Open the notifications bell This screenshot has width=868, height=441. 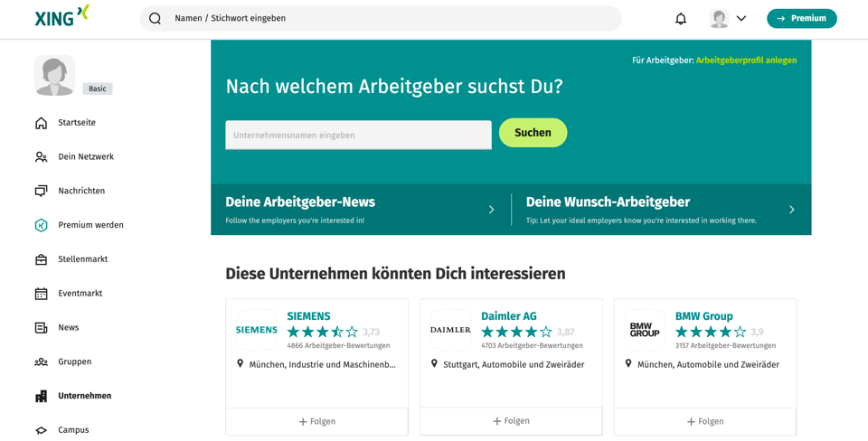point(681,19)
